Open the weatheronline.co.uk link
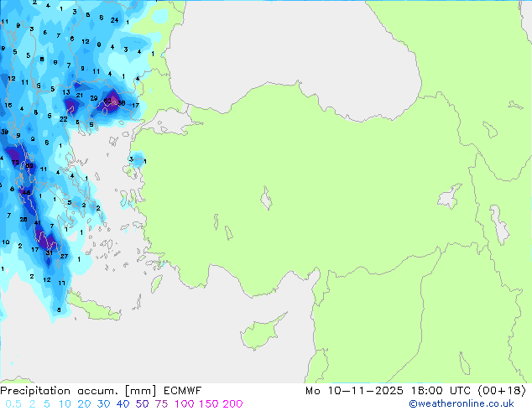The image size is (532, 411). click(462, 404)
